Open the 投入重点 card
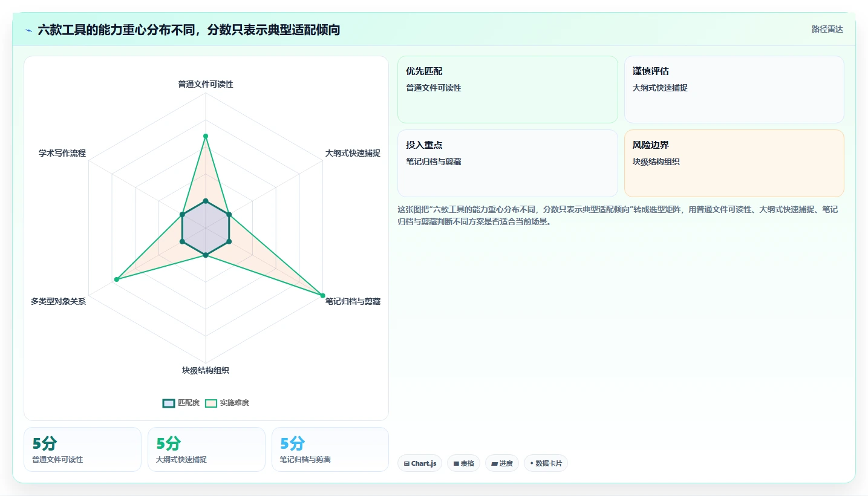The width and height of the screenshot is (868, 496). 507,163
